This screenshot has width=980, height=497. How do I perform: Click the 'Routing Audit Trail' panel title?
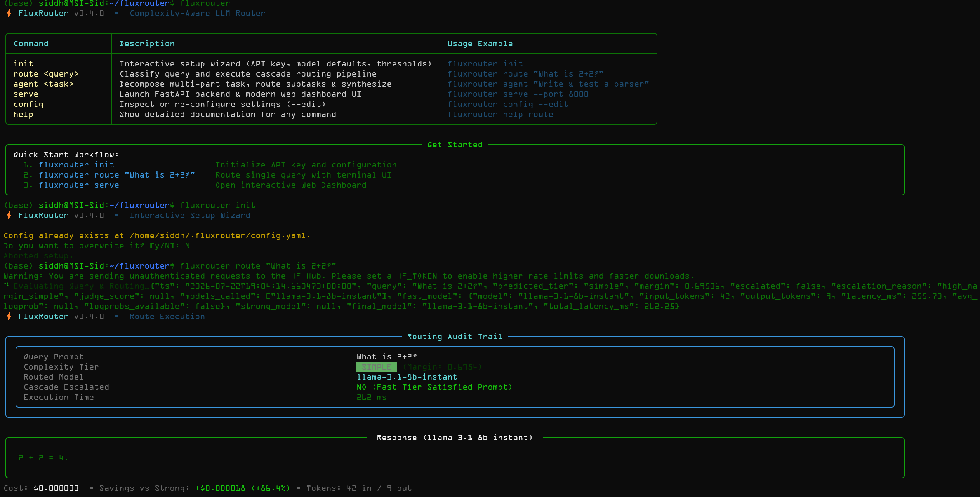[x=455, y=337]
